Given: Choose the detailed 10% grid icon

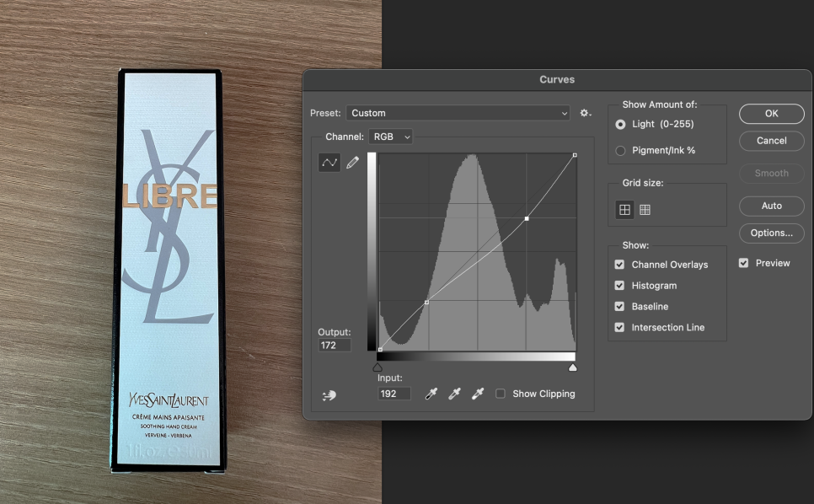Looking at the screenshot, I should point(645,210).
